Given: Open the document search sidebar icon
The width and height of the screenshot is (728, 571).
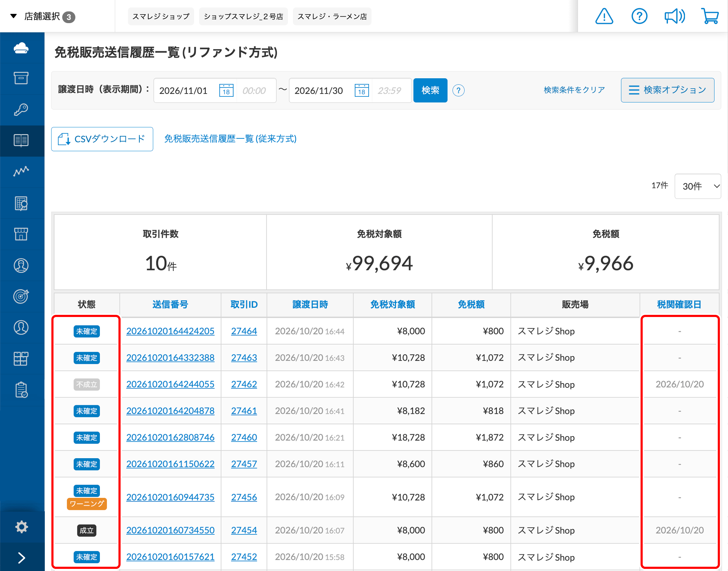Looking at the screenshot, I should pyautogui.click(x=21, y=203).
